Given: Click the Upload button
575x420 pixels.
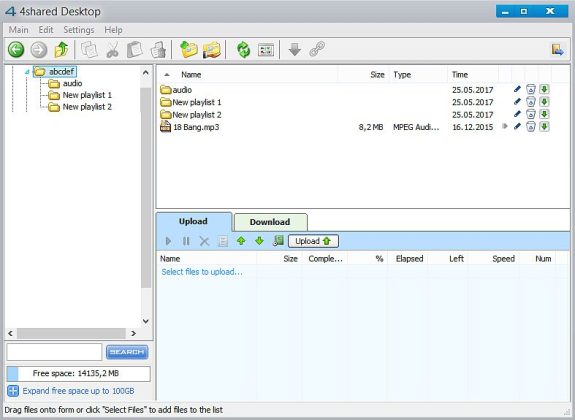Looking at the screenshot, I should (x=313, y=241).
